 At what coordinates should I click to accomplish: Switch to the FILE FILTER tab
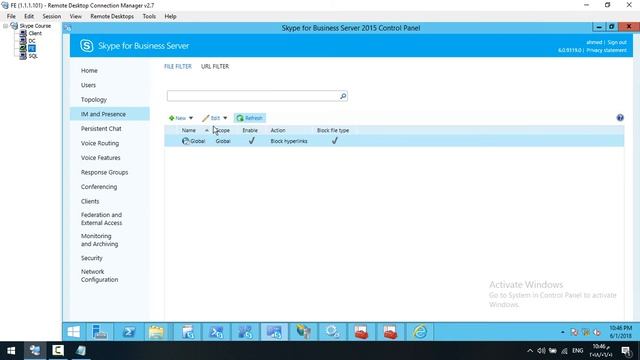coord(178,67)
